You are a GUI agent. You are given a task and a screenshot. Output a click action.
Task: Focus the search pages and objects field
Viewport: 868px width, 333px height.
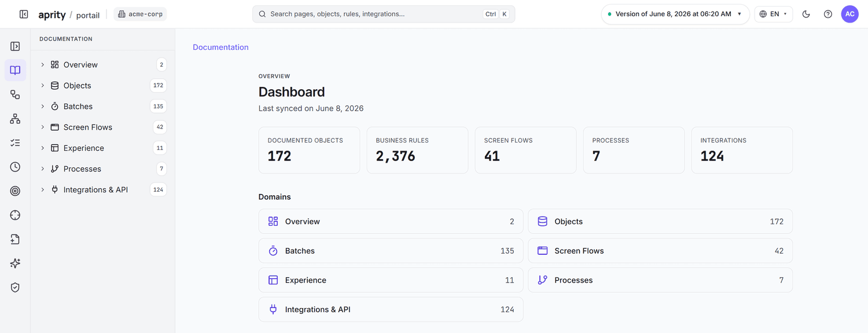(384, 14)
